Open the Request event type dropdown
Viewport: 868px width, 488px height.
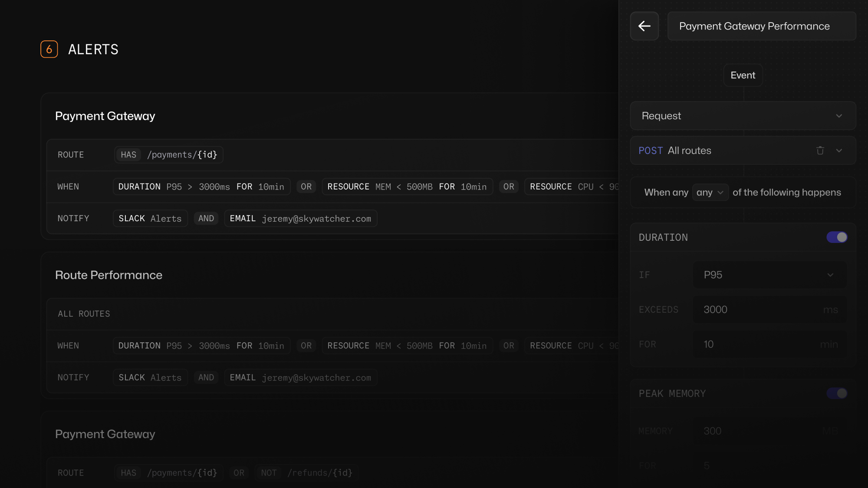tap(743, 116)
